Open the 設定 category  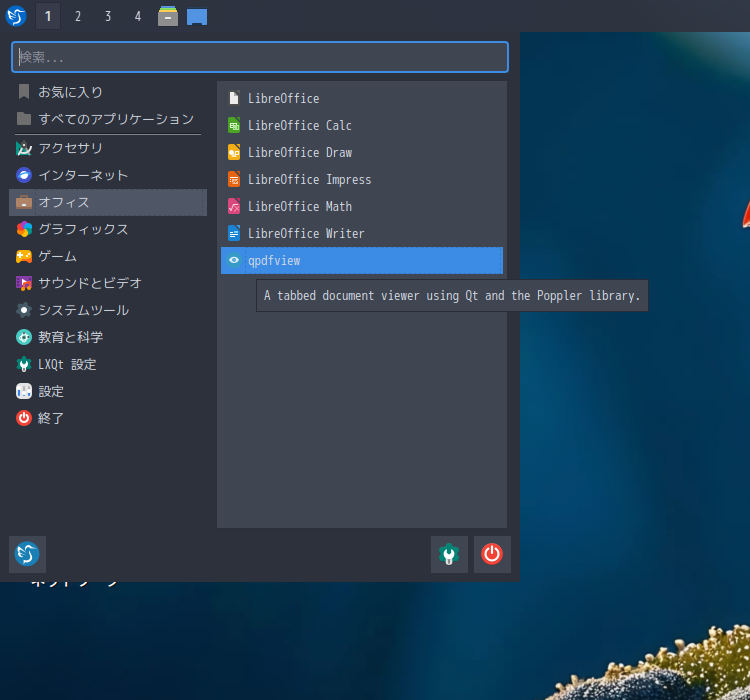[108, 391]
